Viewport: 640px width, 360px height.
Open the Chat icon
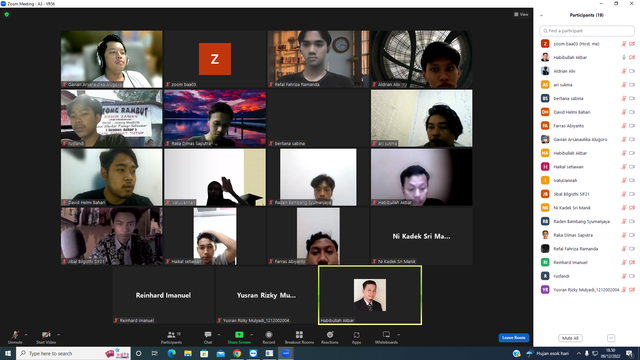[208, 337]
